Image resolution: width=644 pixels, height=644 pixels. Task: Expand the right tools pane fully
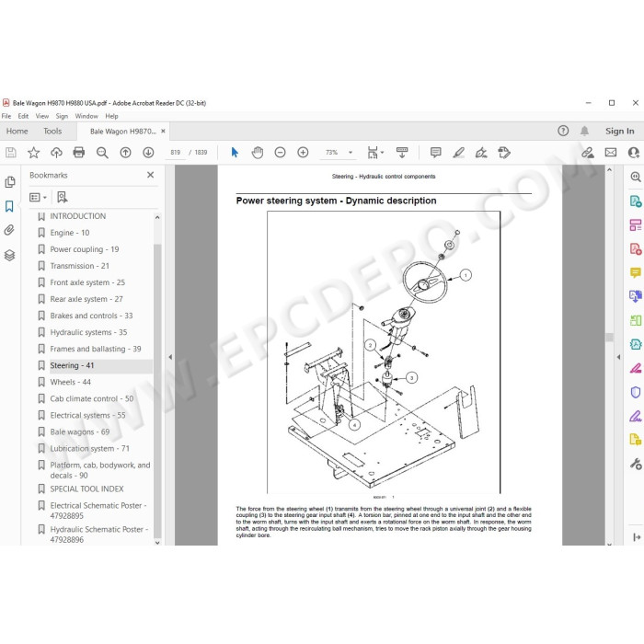637,536
